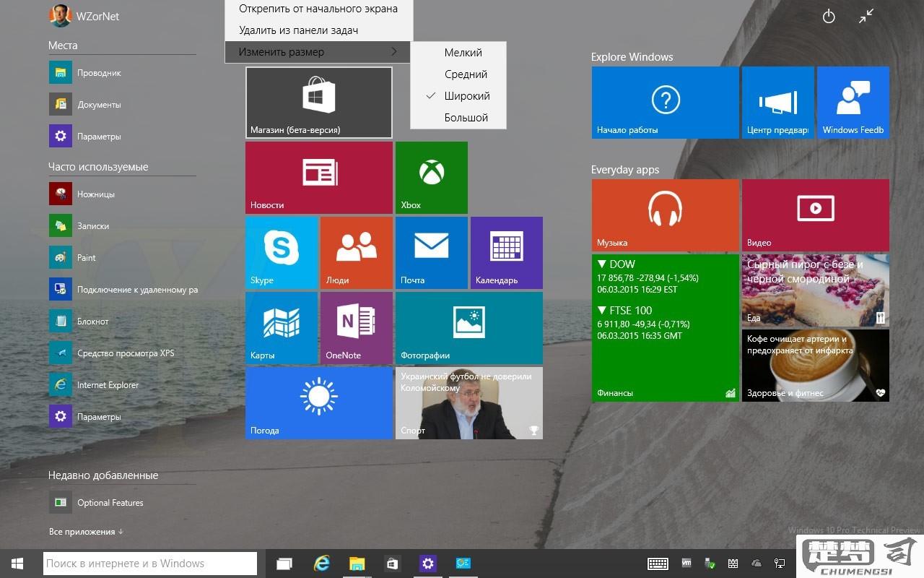Open Task View in the taskbar

tap(284, 564)
